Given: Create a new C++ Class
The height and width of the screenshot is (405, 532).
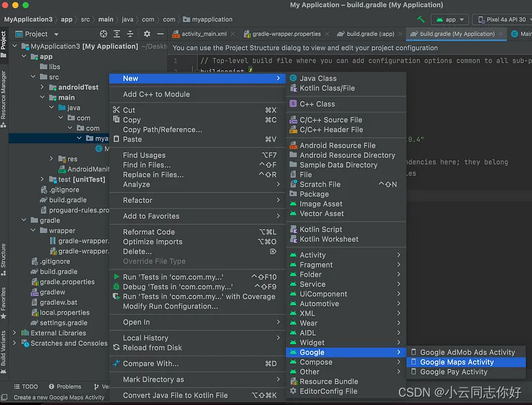Looking at the screenshot, I should (346, 104).
